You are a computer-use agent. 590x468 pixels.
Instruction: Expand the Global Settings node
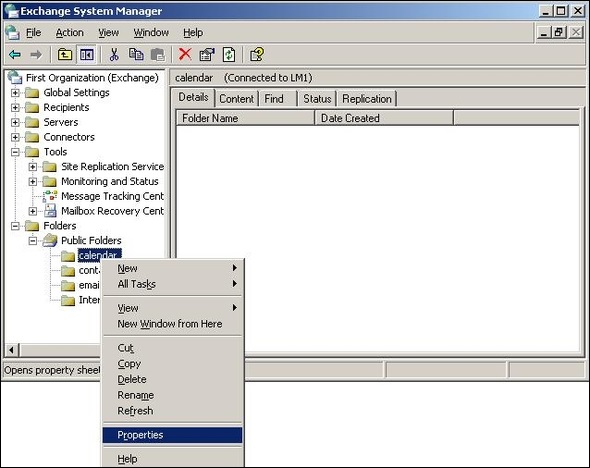pos(15,93)
